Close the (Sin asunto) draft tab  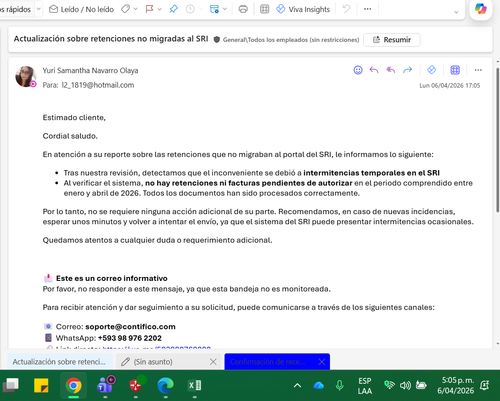tap(213, 362)
